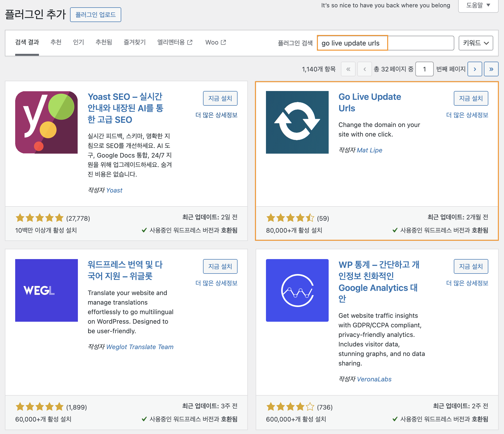Click the current page number field
The width and height of the screenshot is (504, 434).
(x=424, y=69)
